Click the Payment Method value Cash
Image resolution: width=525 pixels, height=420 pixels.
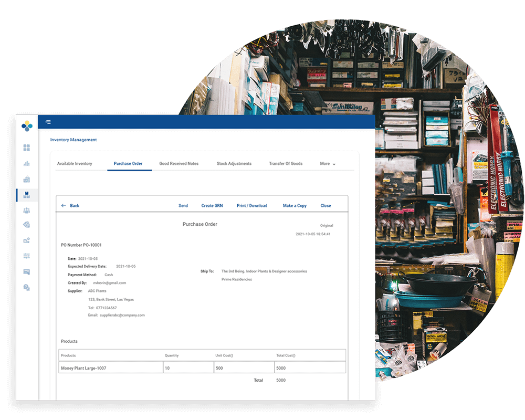coord(109,275)
